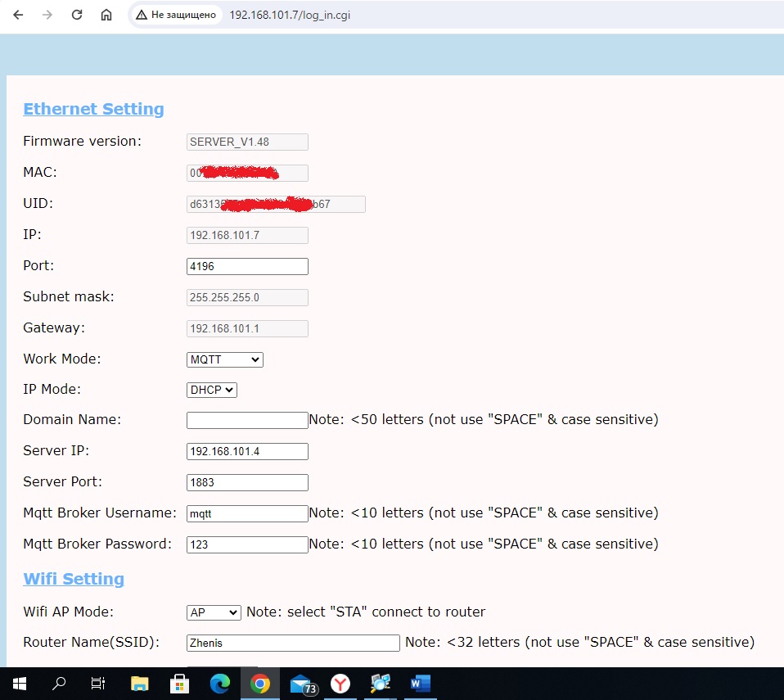Focus the Domain Name text box
Viewport: 784px width, 700px height.
tap(247, 420)
